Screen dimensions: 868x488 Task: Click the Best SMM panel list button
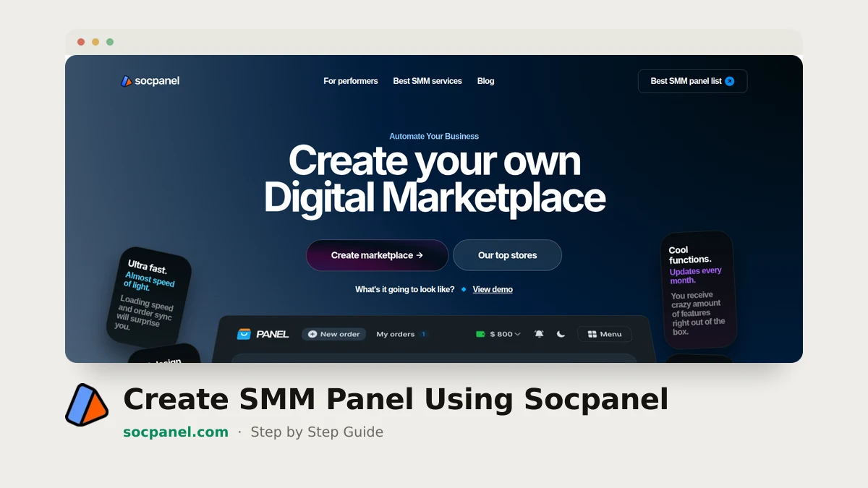692,81
